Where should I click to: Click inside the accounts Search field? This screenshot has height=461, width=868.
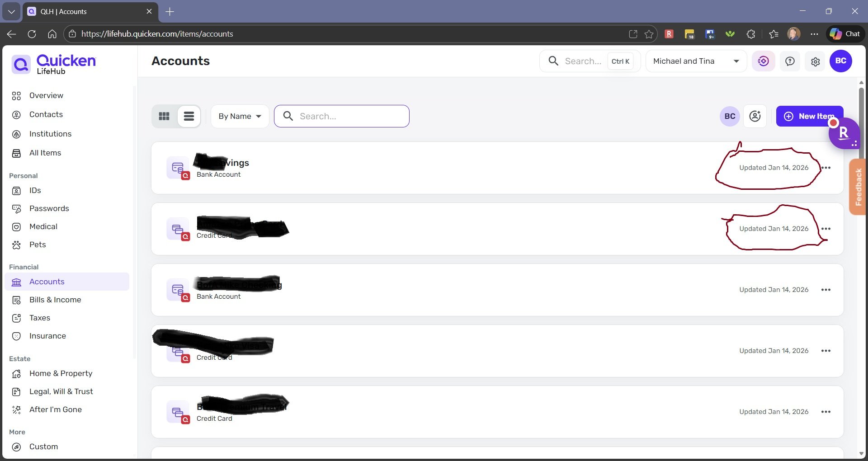(348, 116)
